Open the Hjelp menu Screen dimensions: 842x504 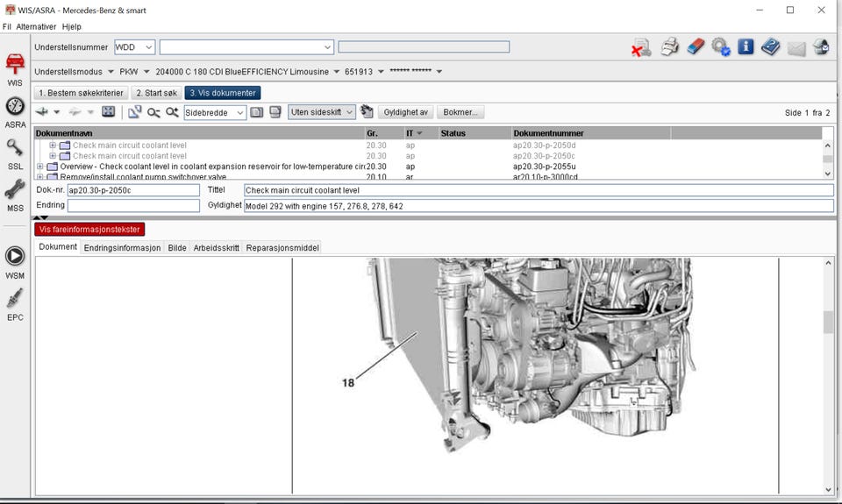click(71, 26)
